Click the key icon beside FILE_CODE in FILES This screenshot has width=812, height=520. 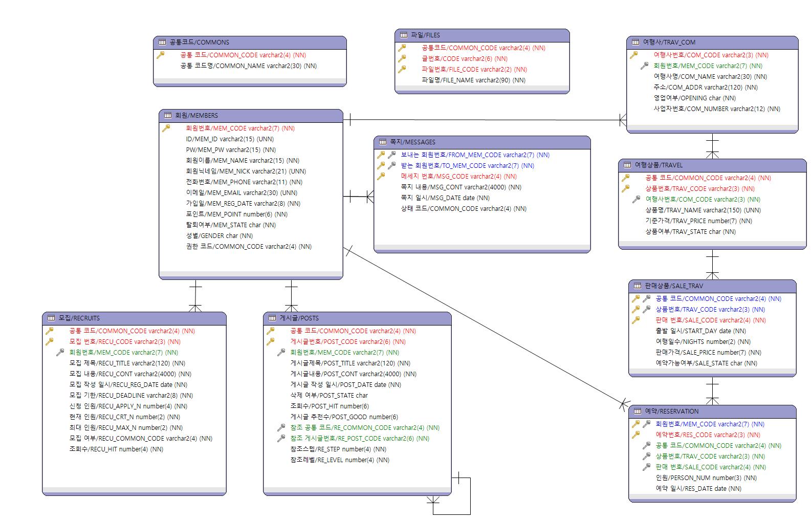click(402, 69)
